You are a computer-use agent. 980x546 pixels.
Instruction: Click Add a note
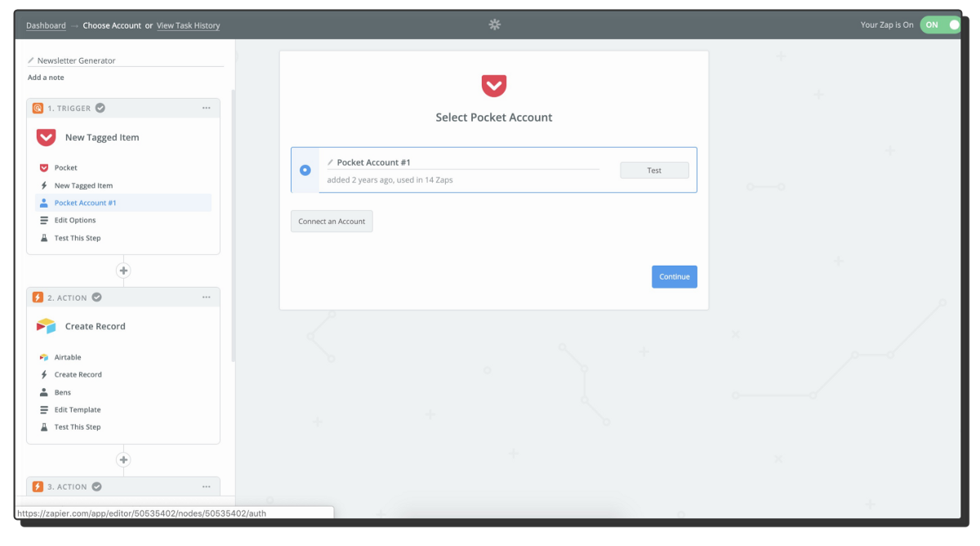pos(46,78)
